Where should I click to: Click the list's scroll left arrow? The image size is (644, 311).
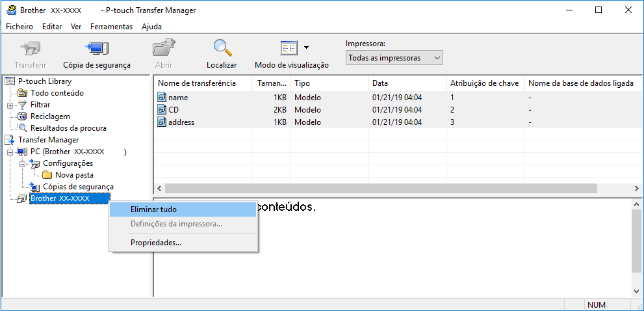(159, 189)
